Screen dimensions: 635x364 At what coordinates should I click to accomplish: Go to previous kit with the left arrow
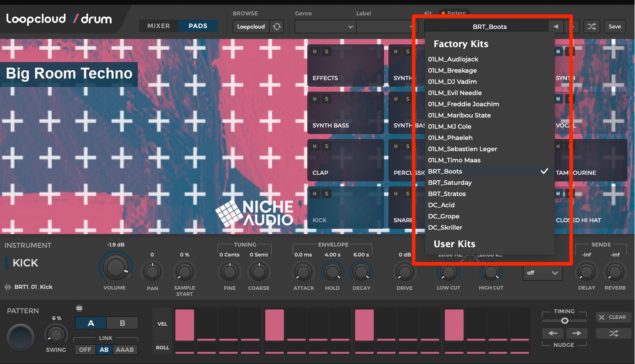(x=556, y=27)
